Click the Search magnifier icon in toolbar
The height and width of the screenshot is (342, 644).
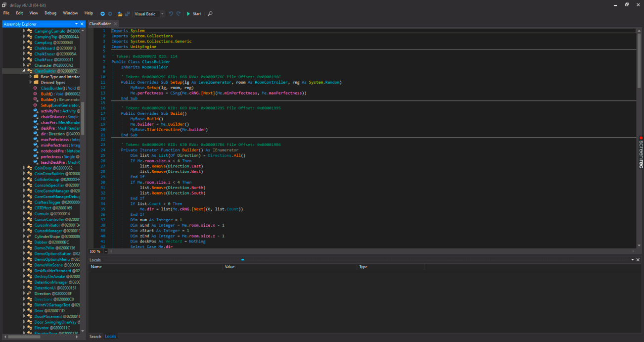click(210, 14)
